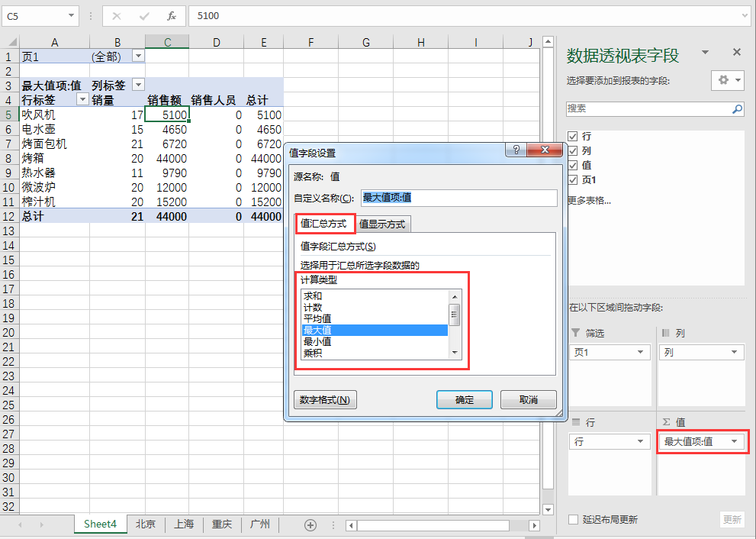
Task: Open 列 field dropdown in columns area
Action: click(x=735, y=352)
